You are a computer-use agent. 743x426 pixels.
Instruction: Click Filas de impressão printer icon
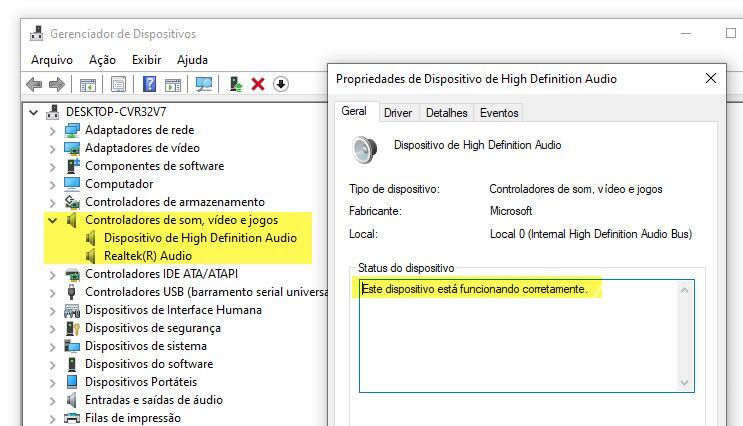[72, 418]
